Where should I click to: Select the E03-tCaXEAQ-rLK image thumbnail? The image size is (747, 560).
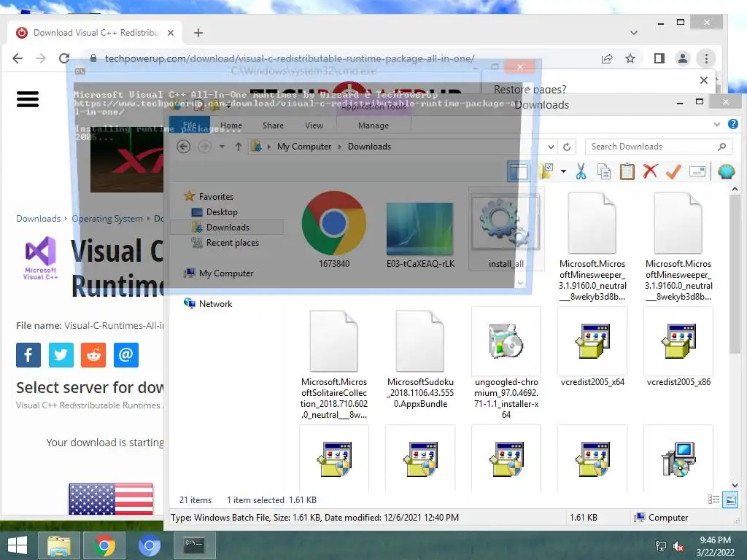click(420, 229)
